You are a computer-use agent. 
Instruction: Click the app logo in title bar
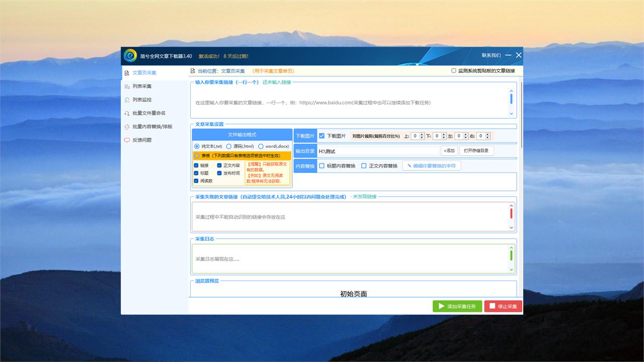(x=130, y=55)
